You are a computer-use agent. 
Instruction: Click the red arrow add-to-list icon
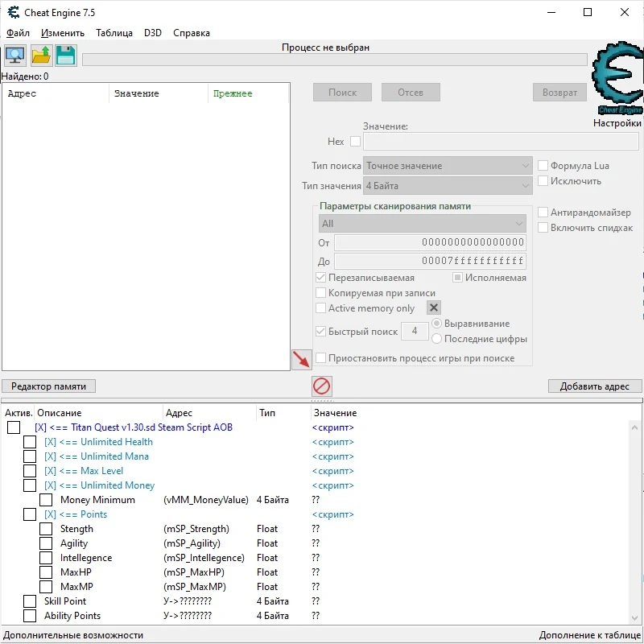[302, 359]
